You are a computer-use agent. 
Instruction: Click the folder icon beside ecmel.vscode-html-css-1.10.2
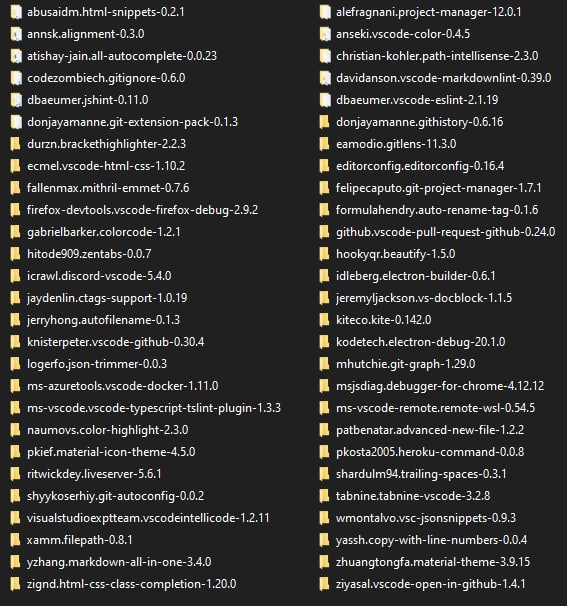pyautogui.click(x=15, y=166)
